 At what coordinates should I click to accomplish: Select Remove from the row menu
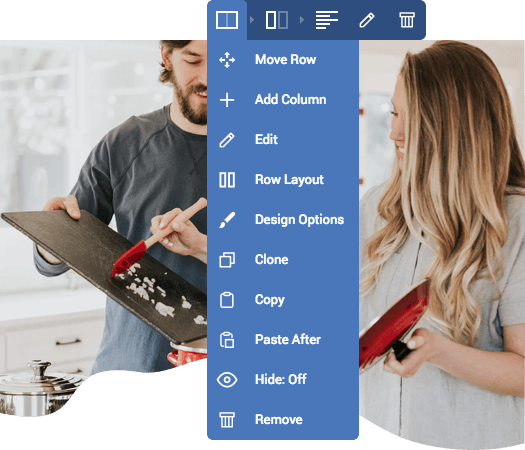tap(283, 420)
